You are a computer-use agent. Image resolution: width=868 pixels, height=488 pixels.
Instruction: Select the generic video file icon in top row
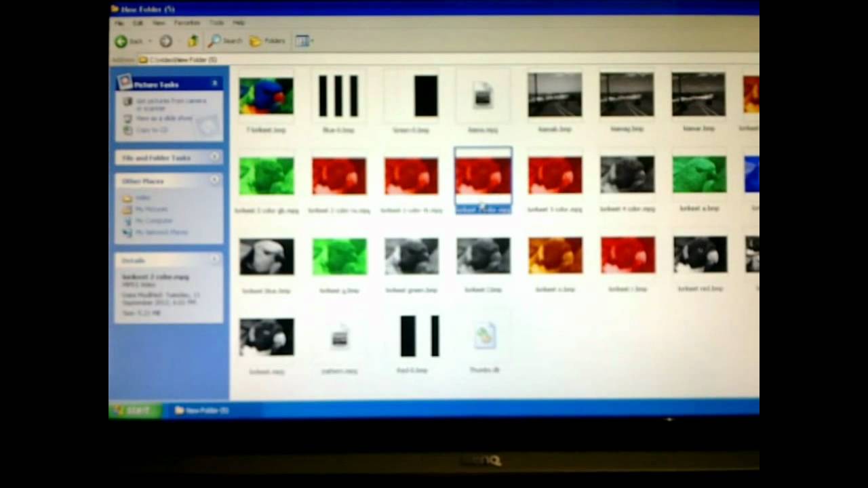[482, 95]
